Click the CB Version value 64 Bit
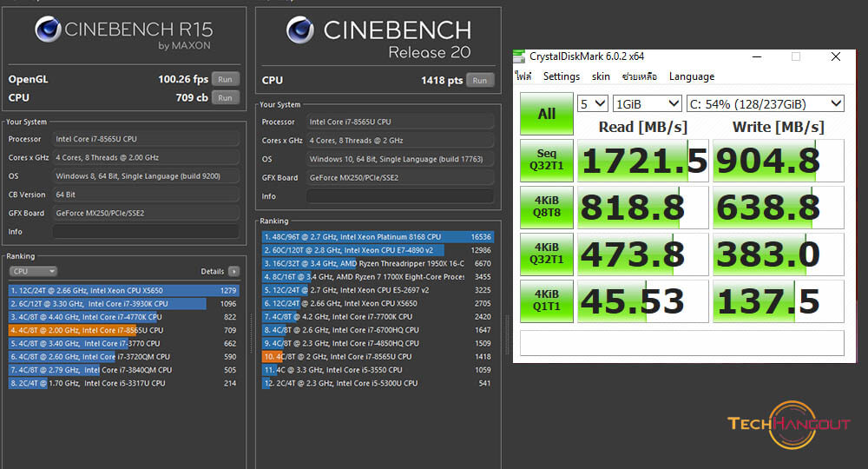This screenshot has width=868, height=469. coord(146,195)
